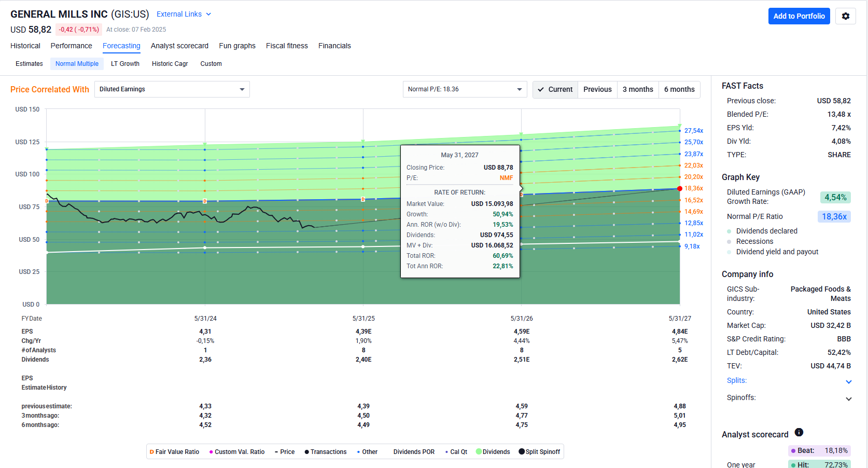Open the settings gear menu

tap(845, 16)
